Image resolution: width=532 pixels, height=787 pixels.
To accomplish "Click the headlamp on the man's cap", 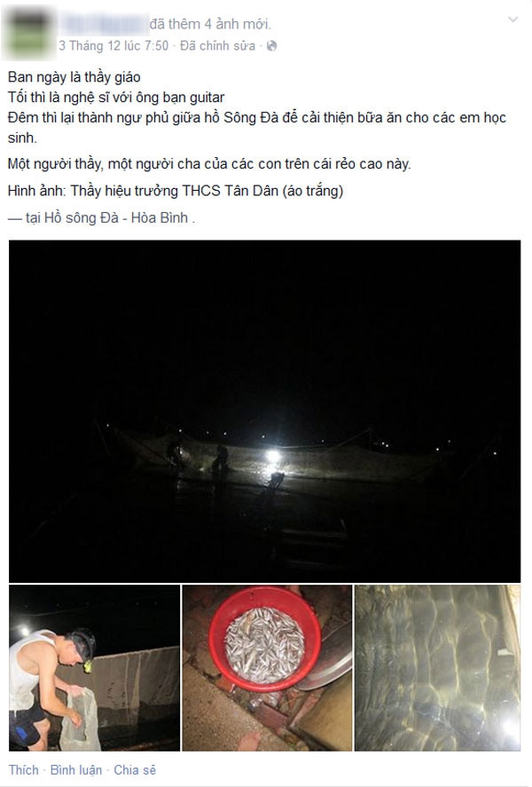I will point(88,666).
